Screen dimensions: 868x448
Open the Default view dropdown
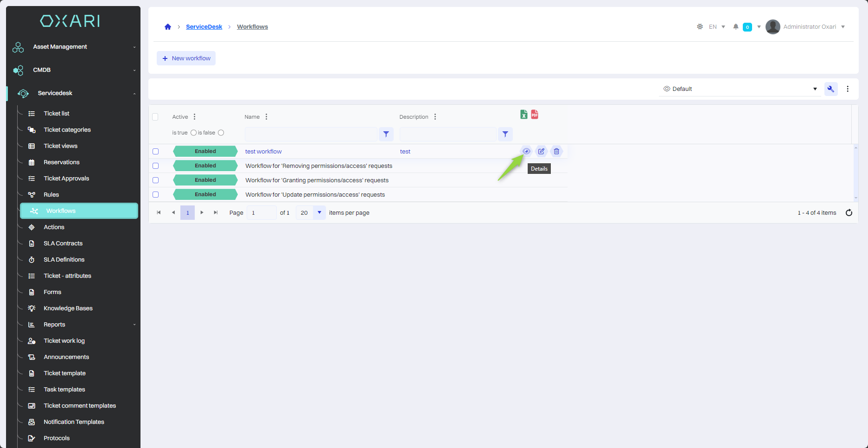[740, 89]
